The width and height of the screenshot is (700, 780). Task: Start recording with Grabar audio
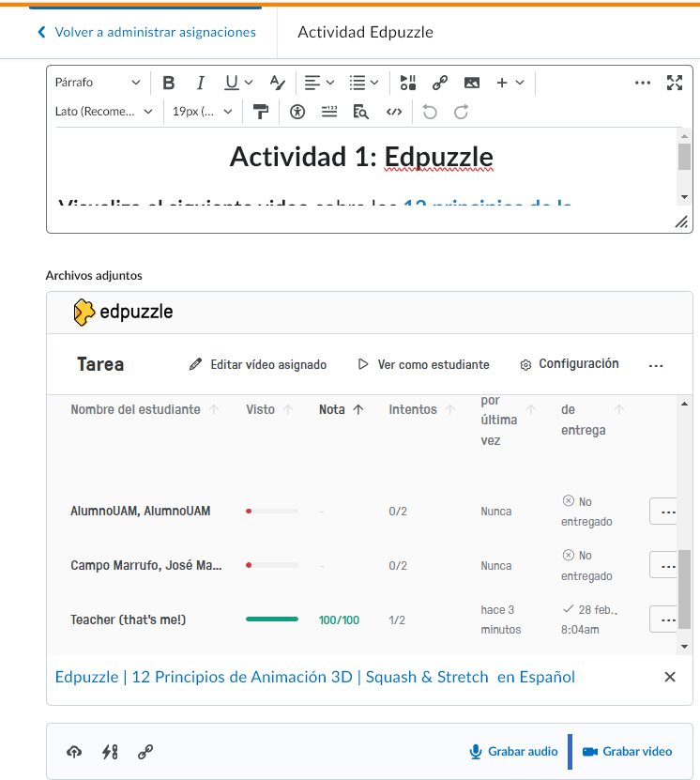coord(513,751)
